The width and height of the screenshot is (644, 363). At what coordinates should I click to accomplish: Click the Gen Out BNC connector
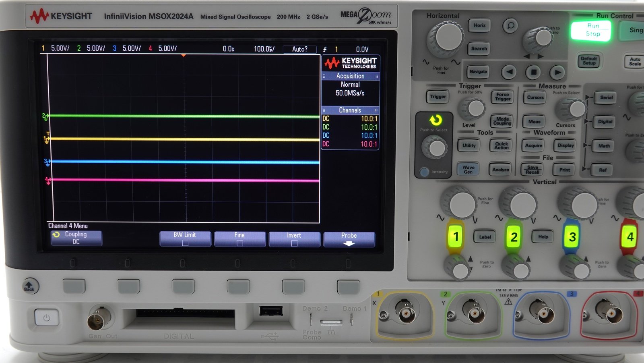[99, 318]
